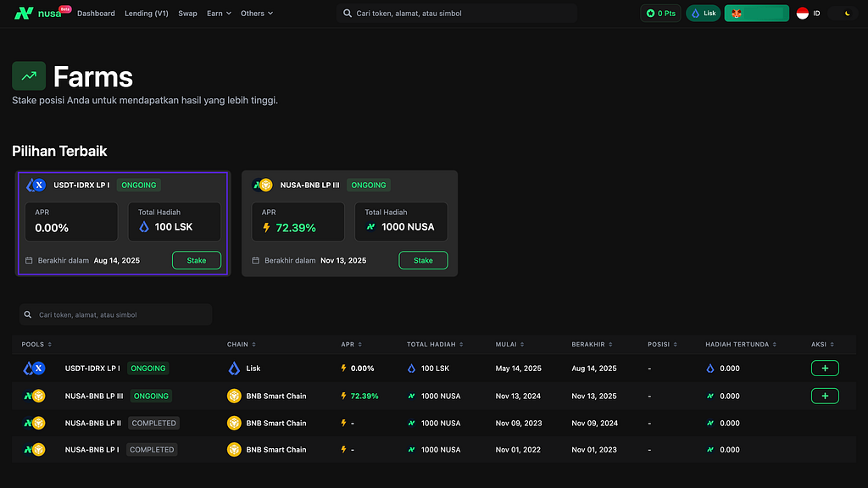868x488 pixels.
Task: Stake in the USDT-IDRX LP I card
Action: [x=197, y=260]
